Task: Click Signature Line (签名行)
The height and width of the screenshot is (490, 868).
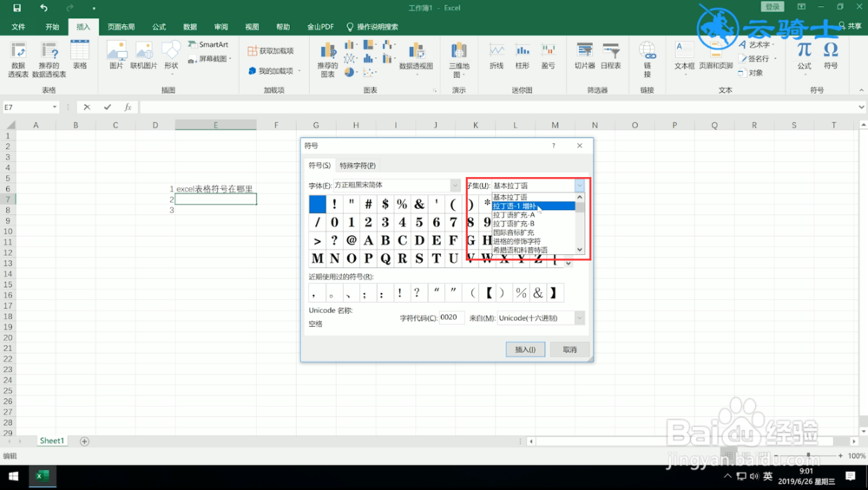Action: (757, 59)
